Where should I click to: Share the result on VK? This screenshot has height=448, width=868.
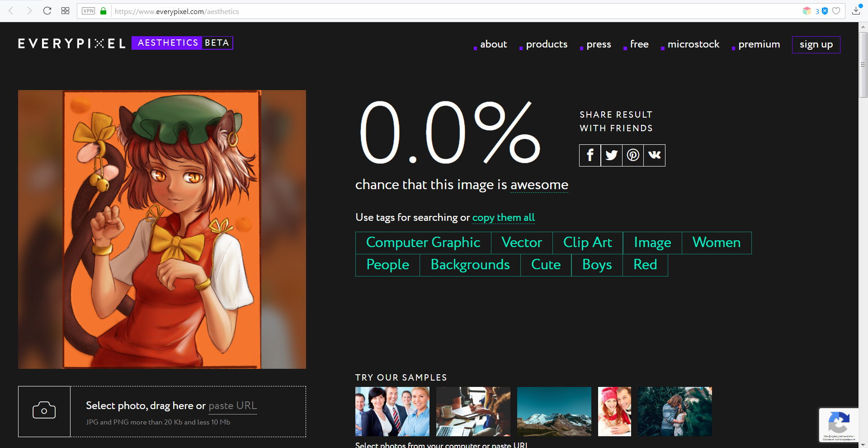pyautogui.click(x=655, y=155)
